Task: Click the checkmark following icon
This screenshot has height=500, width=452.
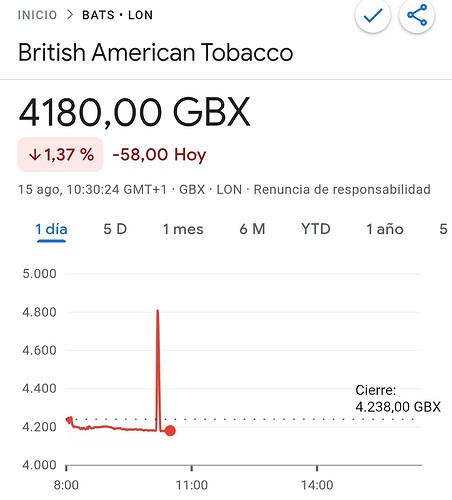Action: [x=373, y=15]
